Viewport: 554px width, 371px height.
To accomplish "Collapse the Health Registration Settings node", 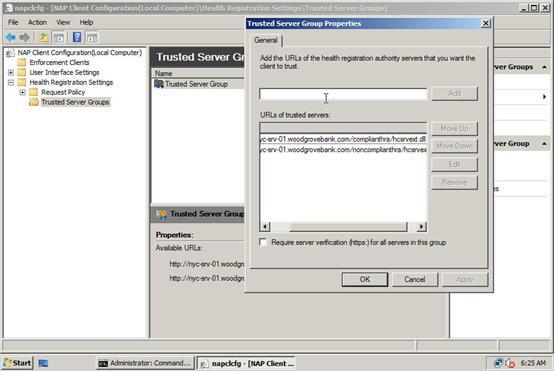I will 11,82.
